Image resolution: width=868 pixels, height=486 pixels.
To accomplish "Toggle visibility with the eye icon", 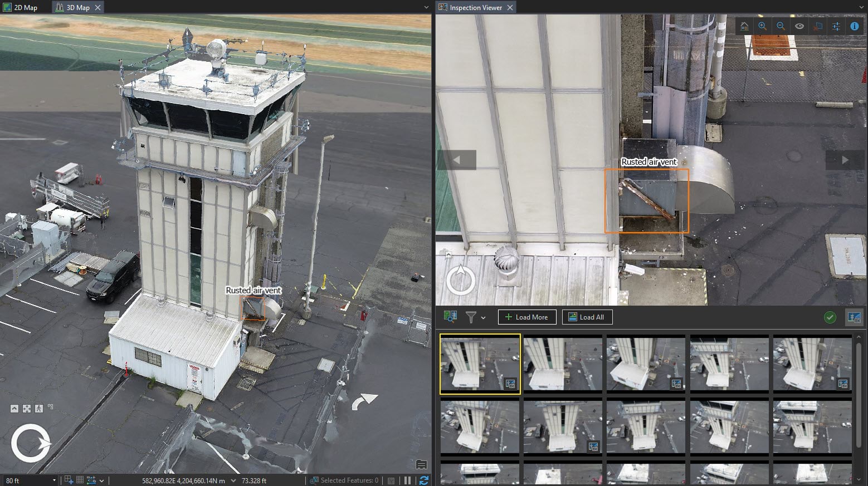I will 799,26.
